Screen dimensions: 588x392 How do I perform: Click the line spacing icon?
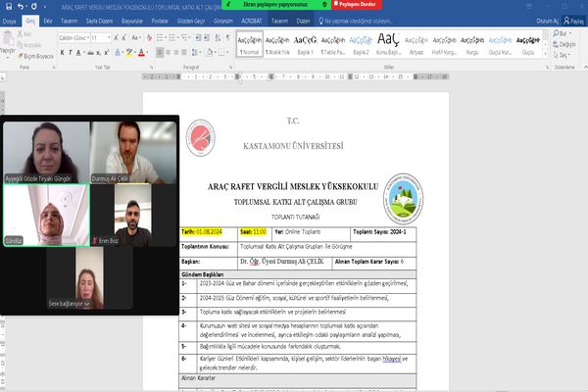click(195, 53)
